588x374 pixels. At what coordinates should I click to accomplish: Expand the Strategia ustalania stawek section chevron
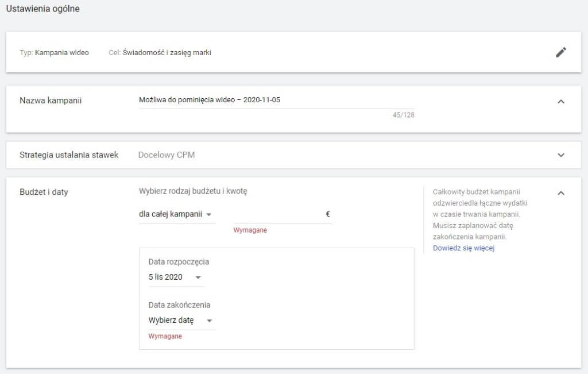(x=561, y=155)
